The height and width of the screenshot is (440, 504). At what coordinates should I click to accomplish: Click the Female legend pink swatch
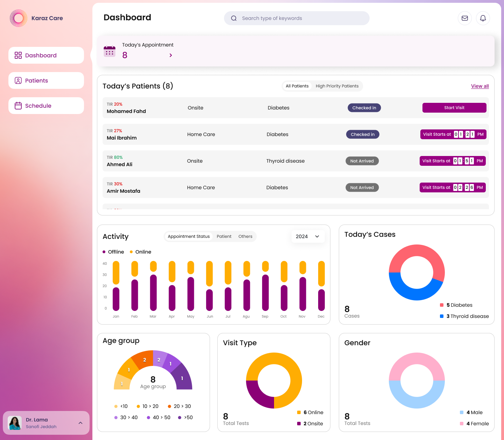462,424
